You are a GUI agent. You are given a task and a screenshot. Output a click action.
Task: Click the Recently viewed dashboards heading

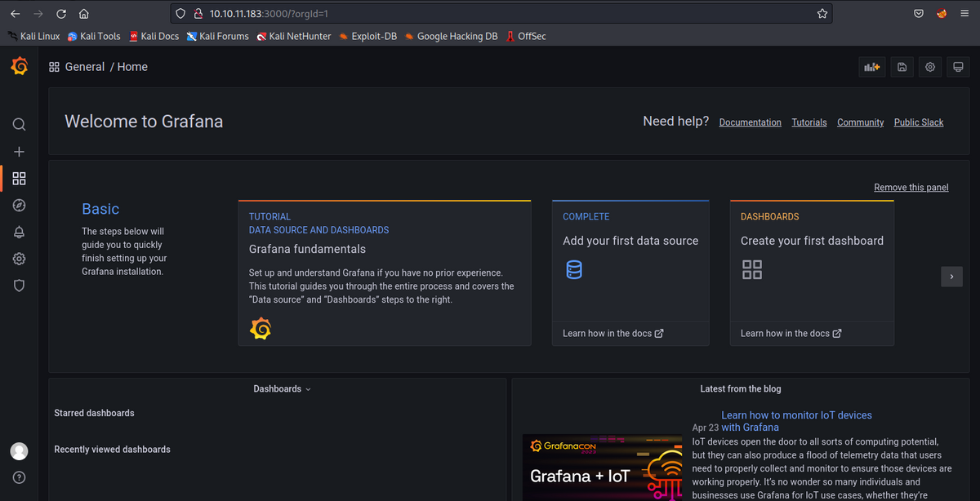112,450
